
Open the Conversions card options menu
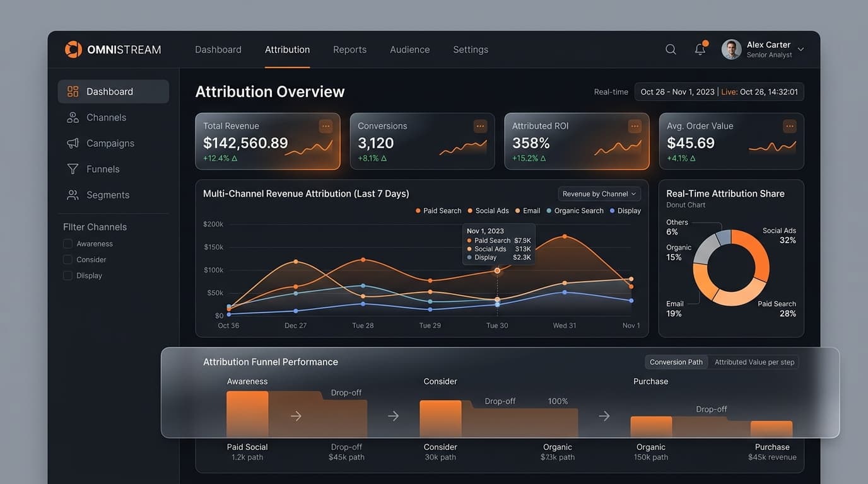pyautogui.click(x=480, y=126)
